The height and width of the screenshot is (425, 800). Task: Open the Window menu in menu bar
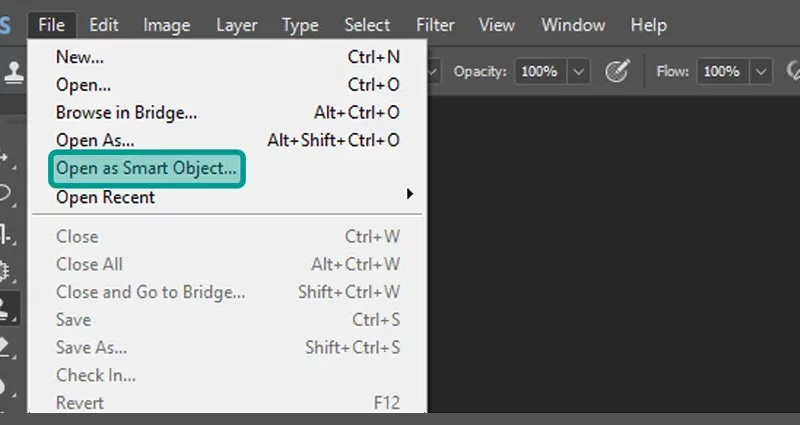573,25
